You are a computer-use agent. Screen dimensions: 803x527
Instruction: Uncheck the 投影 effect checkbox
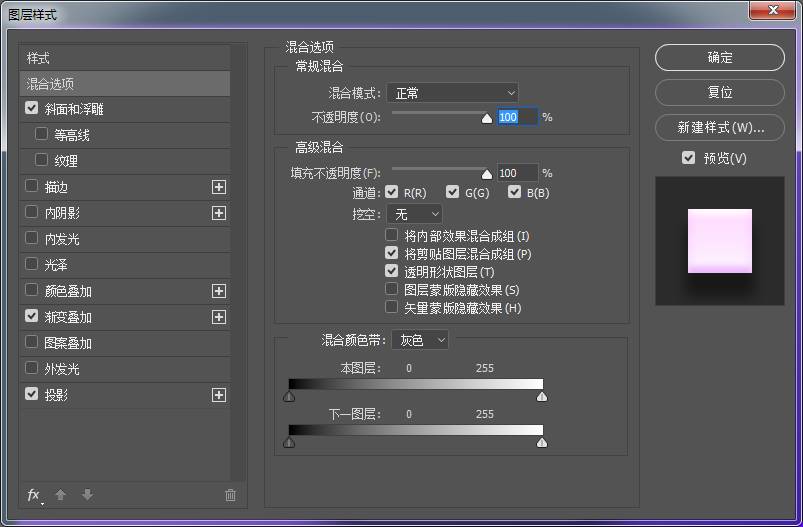[x=32, y=394]
